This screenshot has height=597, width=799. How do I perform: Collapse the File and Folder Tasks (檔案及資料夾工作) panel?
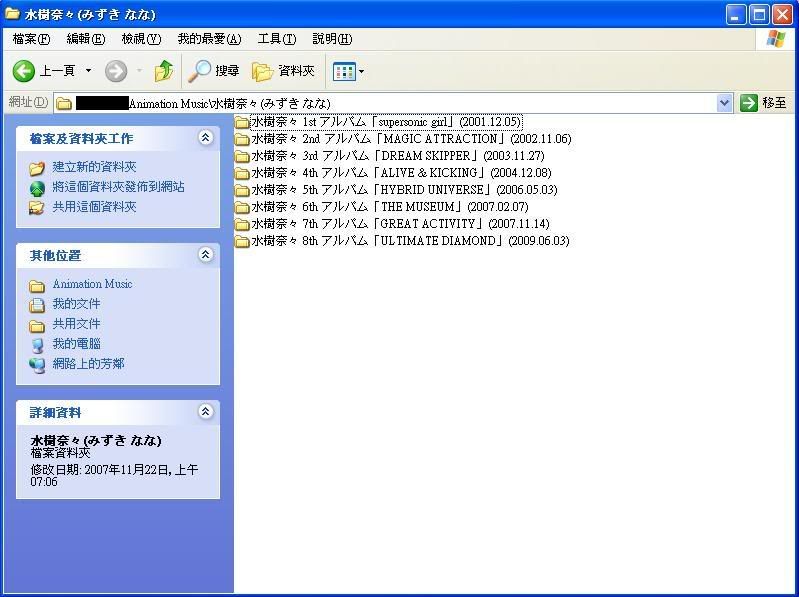pyautogui.click(x=206, y=138)
